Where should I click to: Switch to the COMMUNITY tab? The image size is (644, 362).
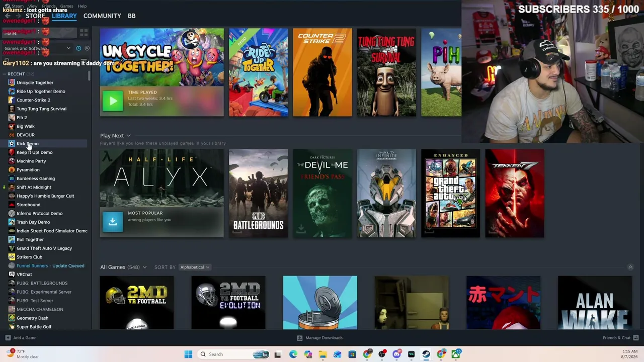(102, 16)
